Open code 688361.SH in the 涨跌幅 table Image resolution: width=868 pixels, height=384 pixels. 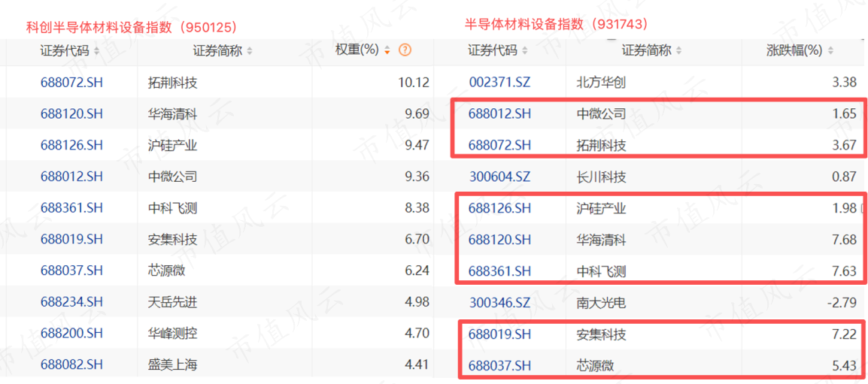pos(500,271)
